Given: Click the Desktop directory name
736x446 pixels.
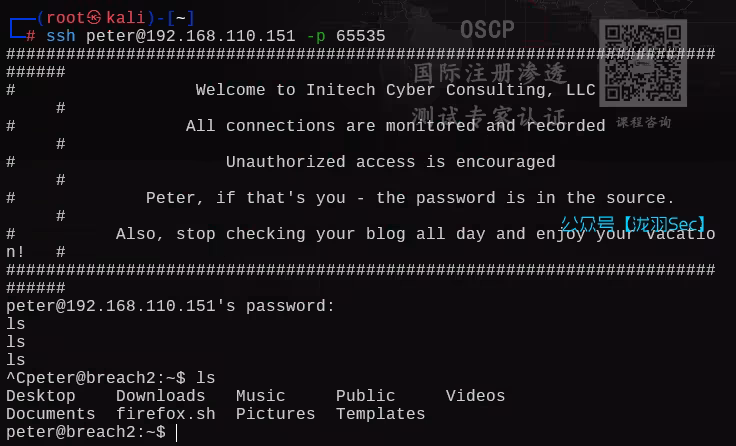Looking at the screenshot, I should (x=41, y=396).
